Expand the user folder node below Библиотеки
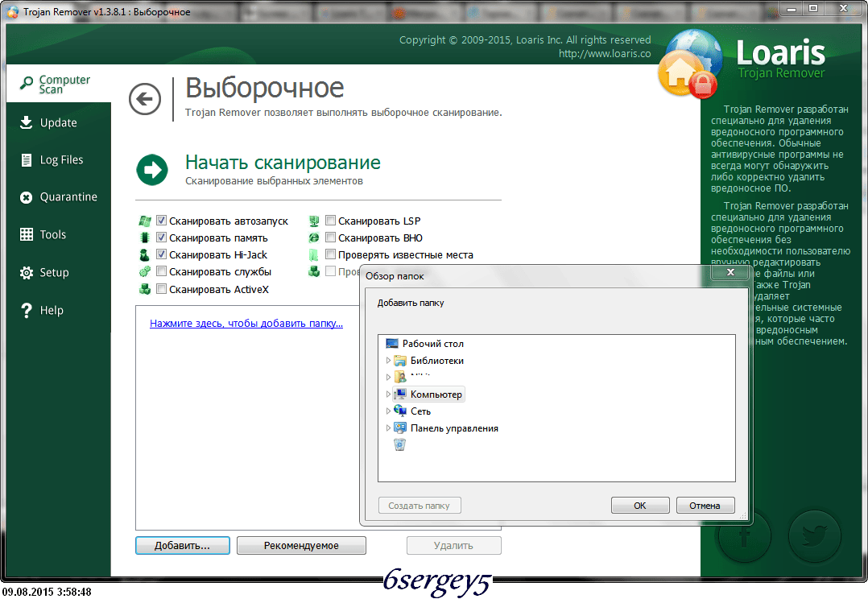Screen dimensions: 868x599 [388, 377]
